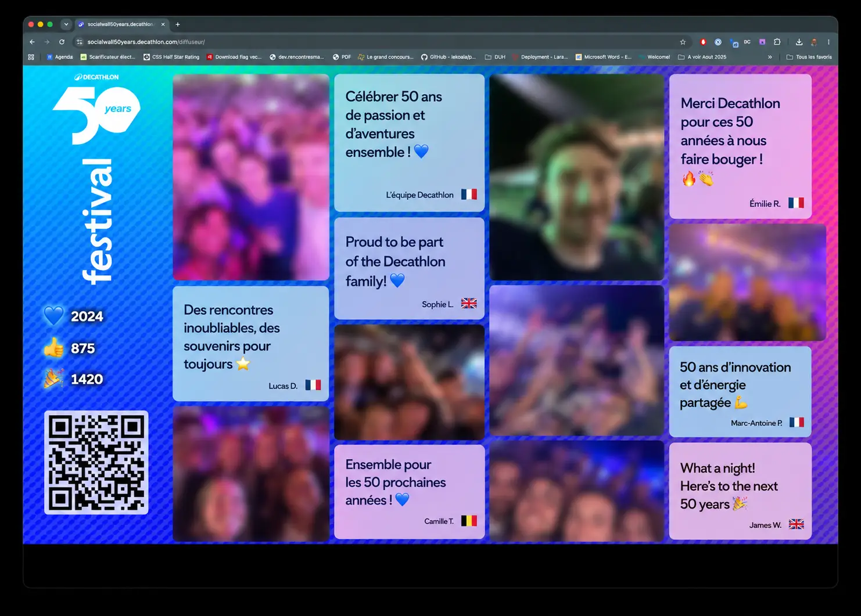The image size is (861, 616).
Task: Open the blurred green-lit man selfie photo
Action: 576,177
